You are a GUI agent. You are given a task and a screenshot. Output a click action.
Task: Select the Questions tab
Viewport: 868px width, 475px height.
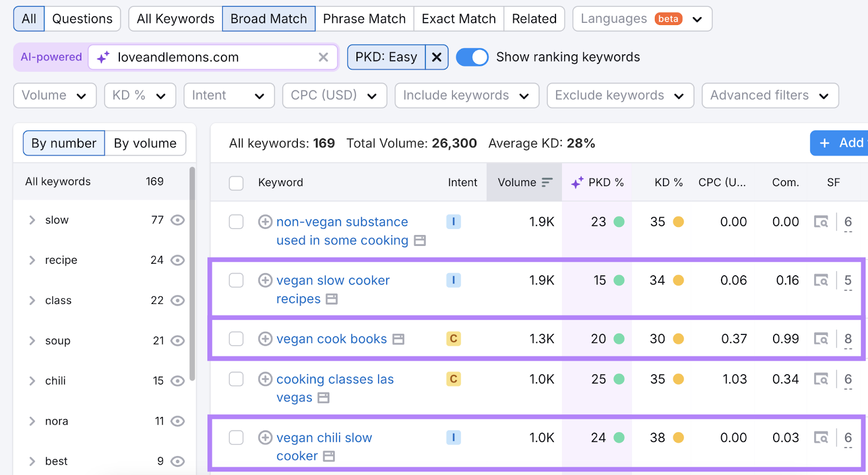(x=82, y=19)
